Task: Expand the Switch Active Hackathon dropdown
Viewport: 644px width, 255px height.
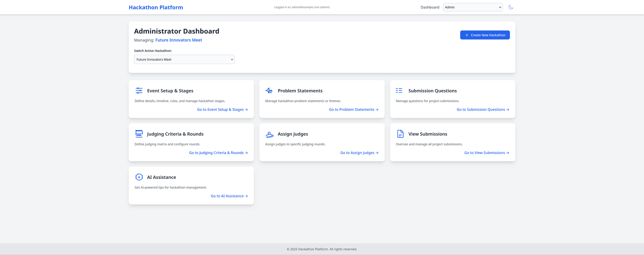Action: [x=184, y=59]
